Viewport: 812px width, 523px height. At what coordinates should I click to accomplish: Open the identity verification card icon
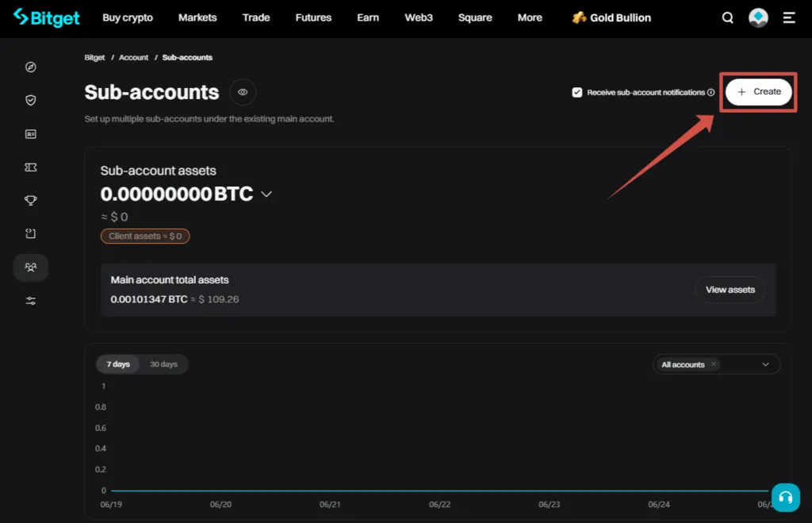(x=30, y=133)
